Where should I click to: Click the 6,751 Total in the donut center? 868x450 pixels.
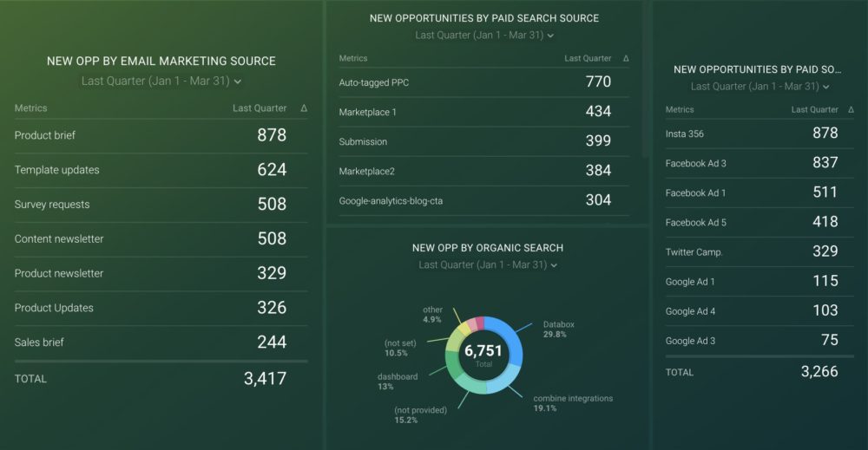483,355
